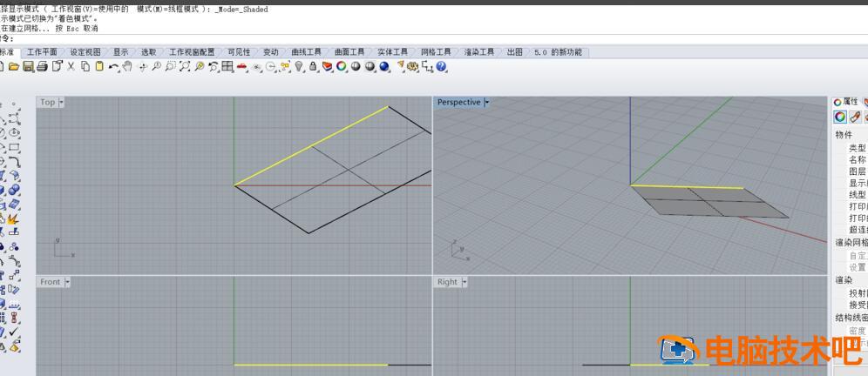Click the ellipse tool in left sidebar

click(x=15, y=132)
